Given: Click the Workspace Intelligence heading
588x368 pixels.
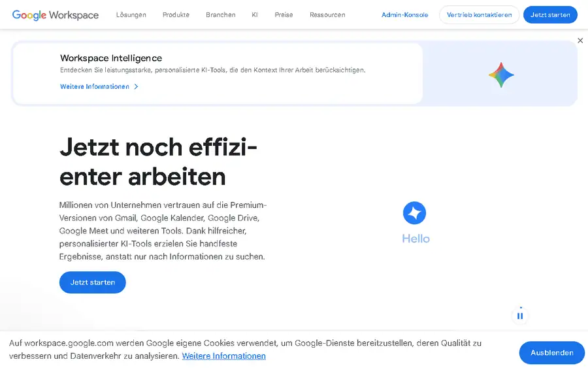Looking at the screenshot, I should click(x=111, y=58).
